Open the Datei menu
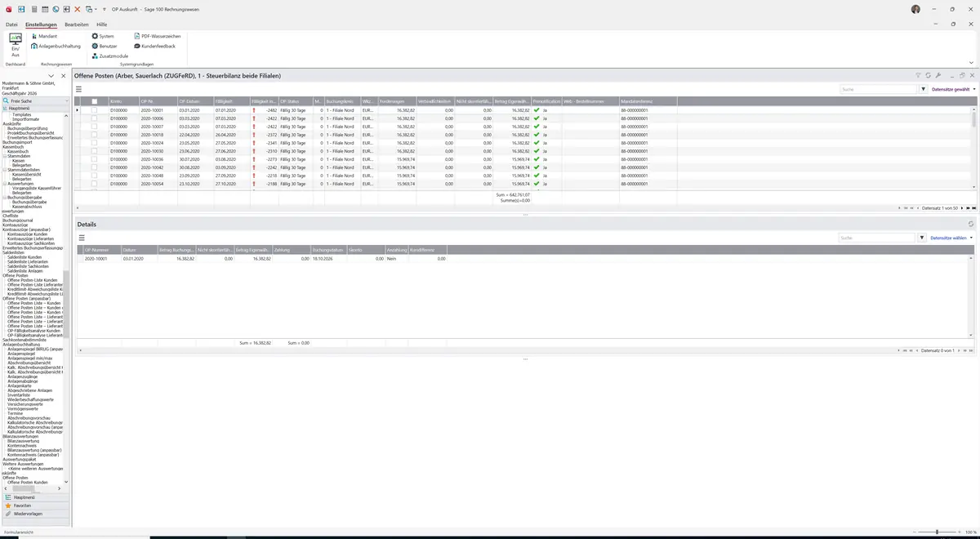 click(11, 24)
